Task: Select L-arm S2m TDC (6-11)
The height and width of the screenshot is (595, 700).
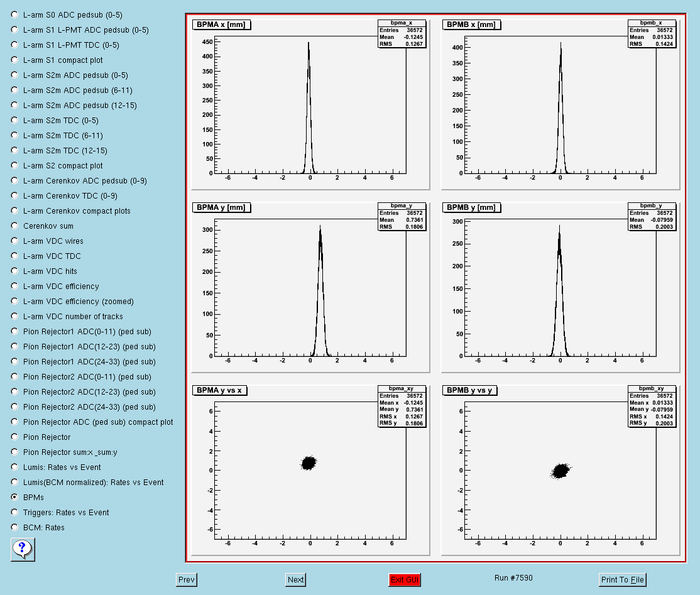Action: pyautogui.click(x=14, y=135)
